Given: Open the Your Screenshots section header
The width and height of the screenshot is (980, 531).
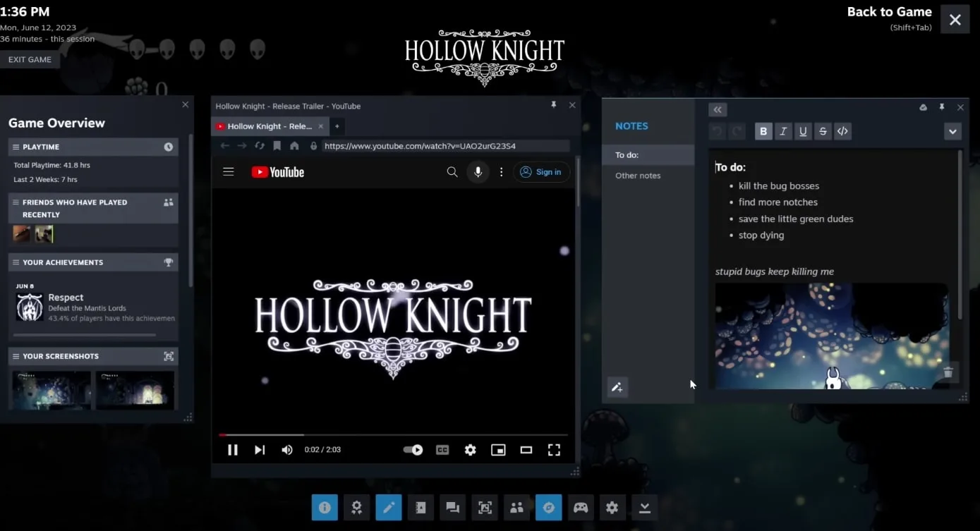Looking at the screenshot, I should (x=93, y=356).
